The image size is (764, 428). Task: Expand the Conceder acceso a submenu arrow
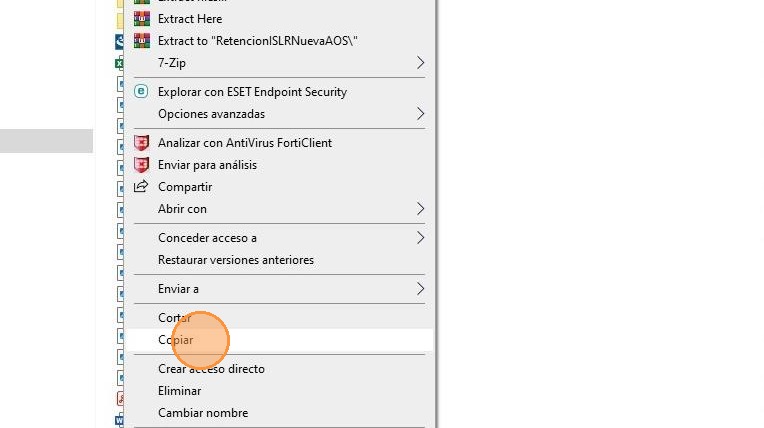pos(421,238)
